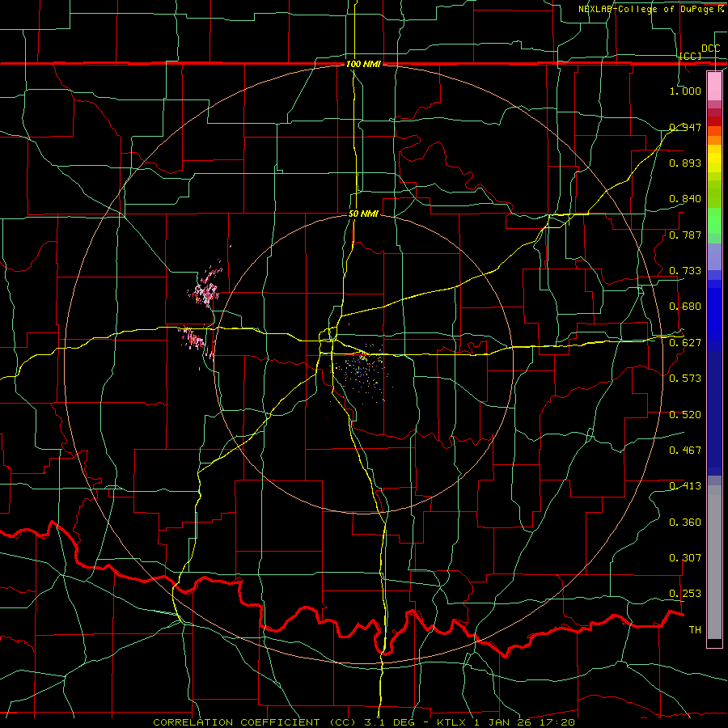The image size is (728, 728).
Task: Select the 0.573 scale value
Action: tap(685, 379)
